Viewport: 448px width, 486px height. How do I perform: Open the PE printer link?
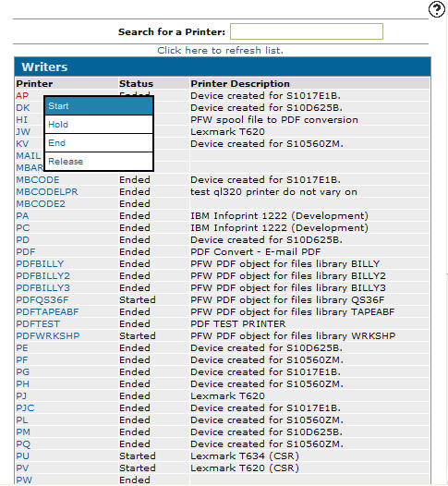[22, 348]
